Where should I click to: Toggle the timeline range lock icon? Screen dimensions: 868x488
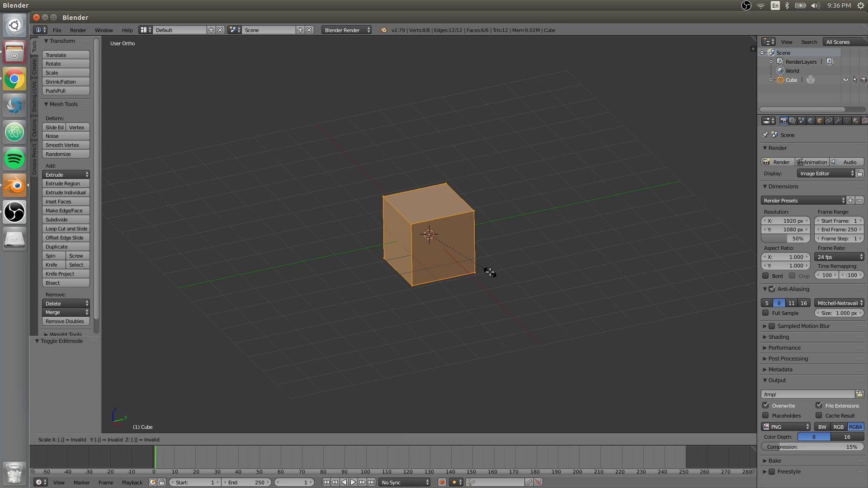pyautogui.click(x=162, y=482)
